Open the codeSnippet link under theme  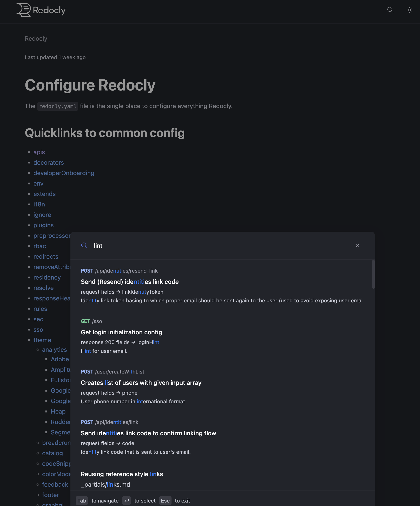tap(56, 464)
